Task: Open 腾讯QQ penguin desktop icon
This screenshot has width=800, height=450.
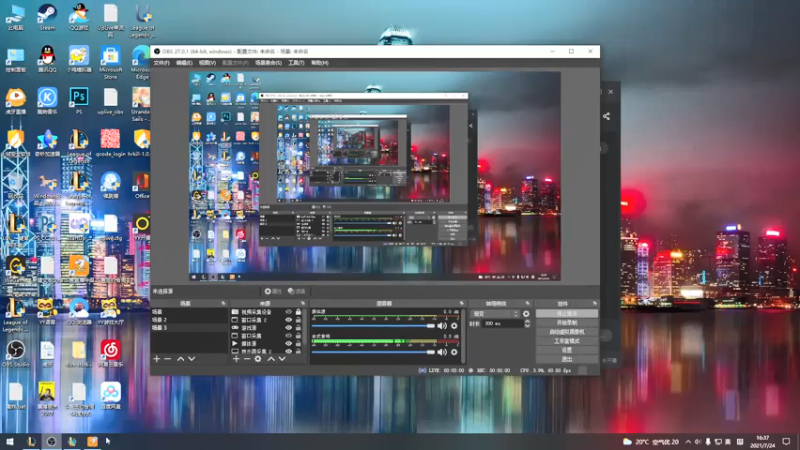Action: pos(47,59)
